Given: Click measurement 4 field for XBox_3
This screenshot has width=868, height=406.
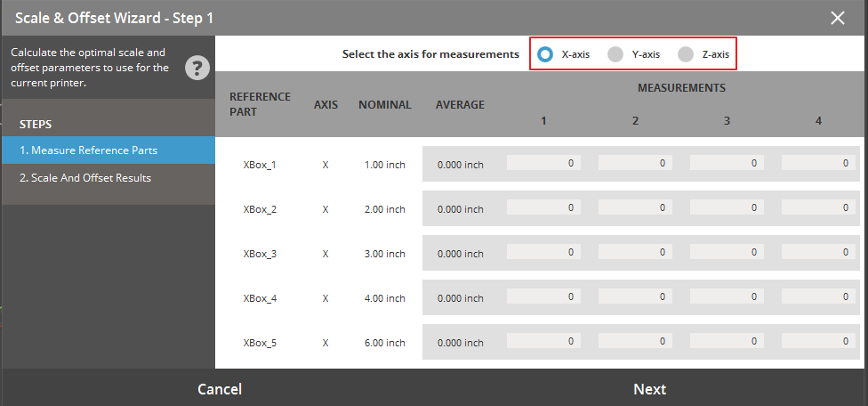Looking at the screenshot, I should (818, 252).
